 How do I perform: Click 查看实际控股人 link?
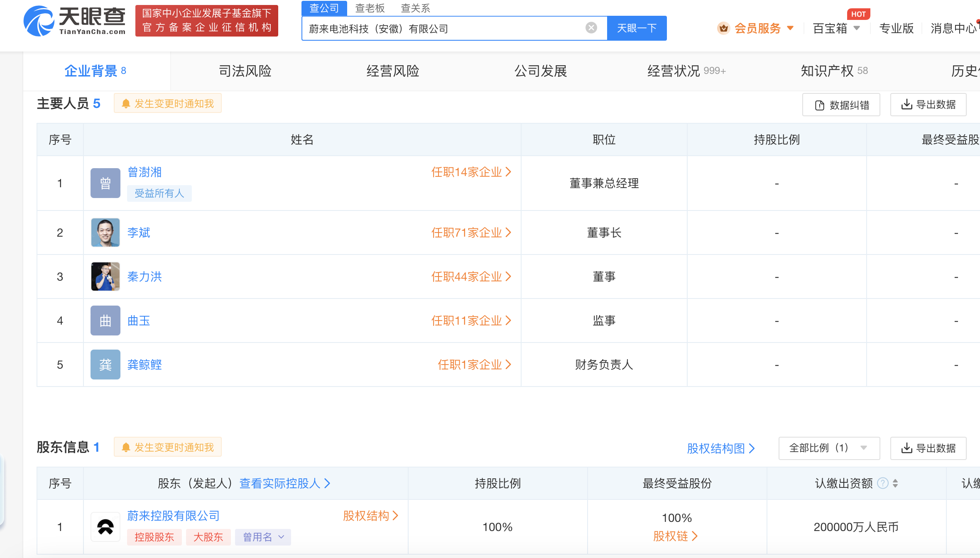coord(285,483)
